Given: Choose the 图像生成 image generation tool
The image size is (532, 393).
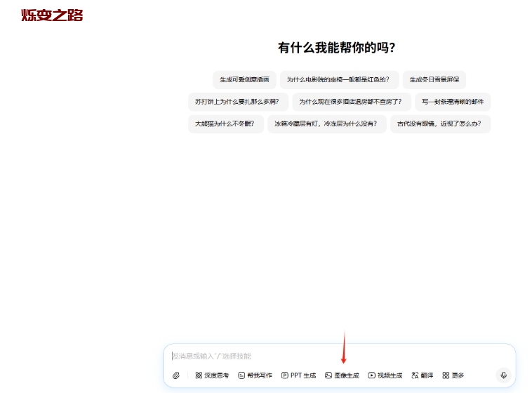Looking at the screenshot, I should (342, 375).
